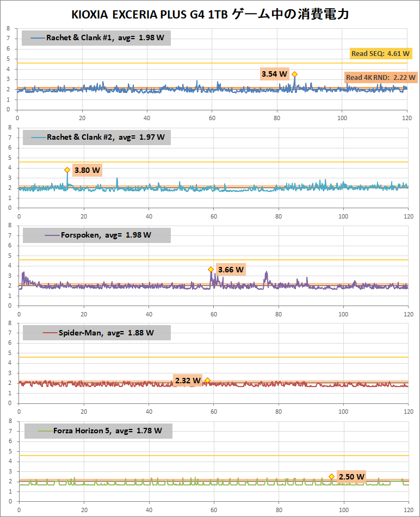Viewport: 420px width, 517px height.
Task: Click the red legend line sample for Spider-Man
Action: tap(50, 333)
